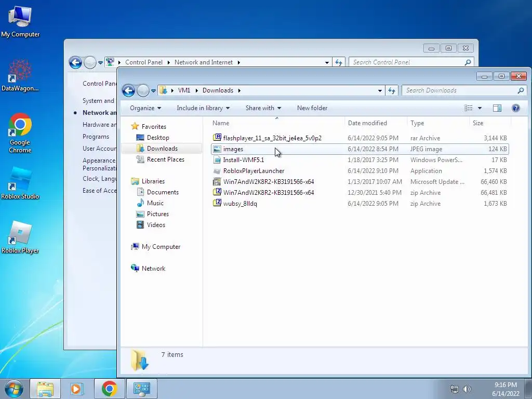The height and width of the screenshot is (399, 532).
Task: Select Network in navigation pane
Action: (x=153, y=269)
